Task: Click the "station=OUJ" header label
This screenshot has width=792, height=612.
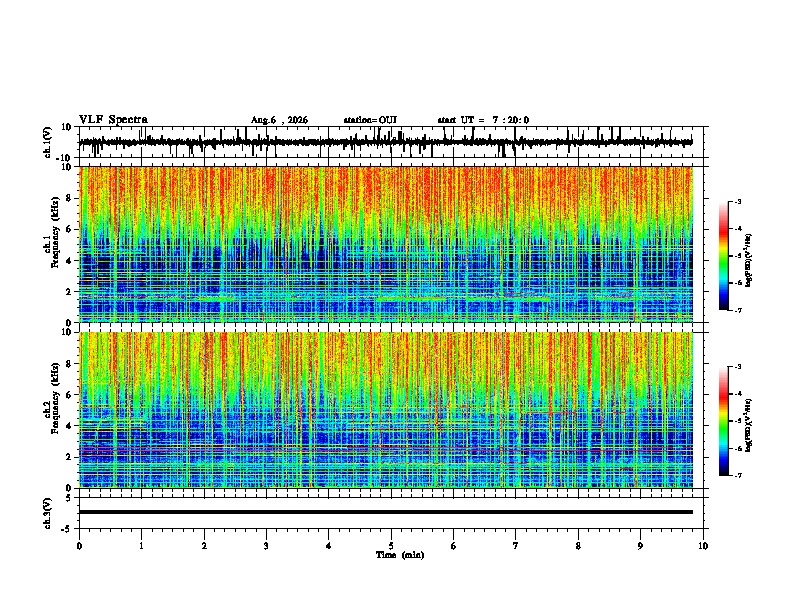Action: 370,120
